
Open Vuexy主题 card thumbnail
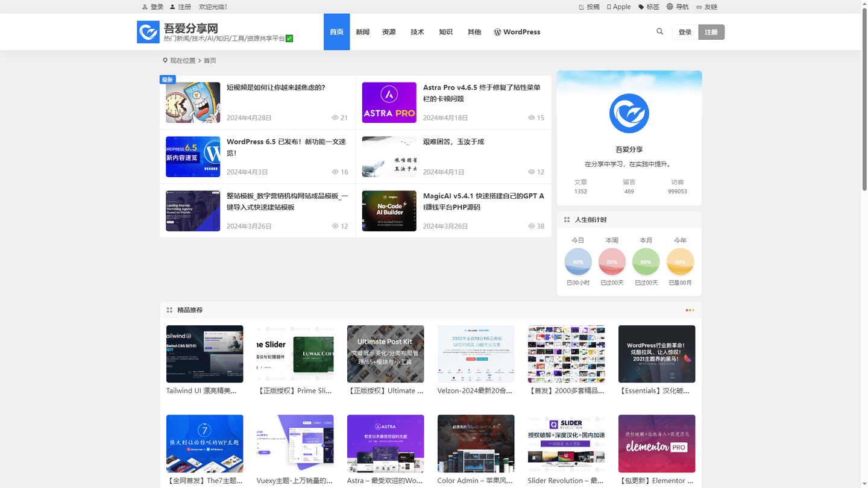click(x=295, y=443)
